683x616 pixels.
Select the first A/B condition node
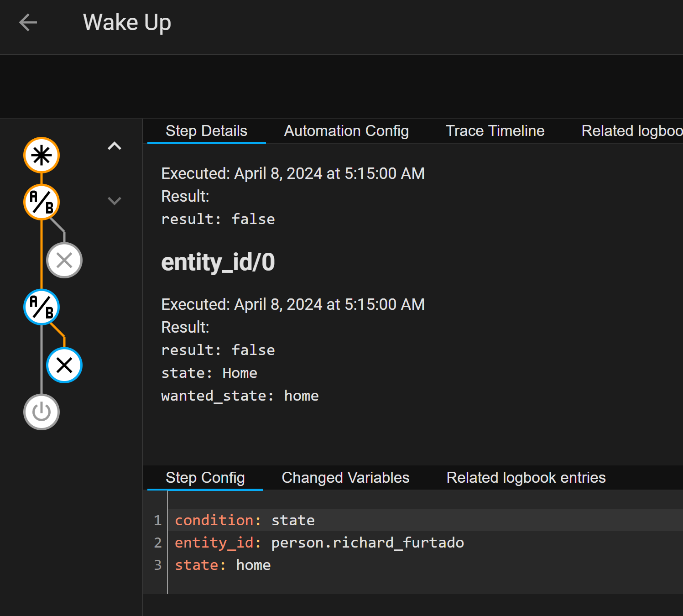(x=41, y=202)
